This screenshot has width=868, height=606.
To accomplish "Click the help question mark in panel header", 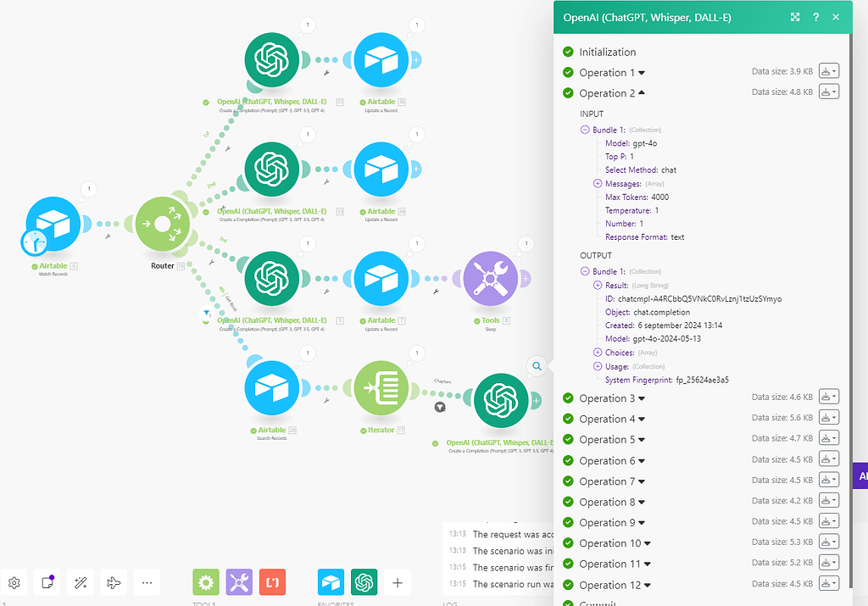I will tap(815, 17).
